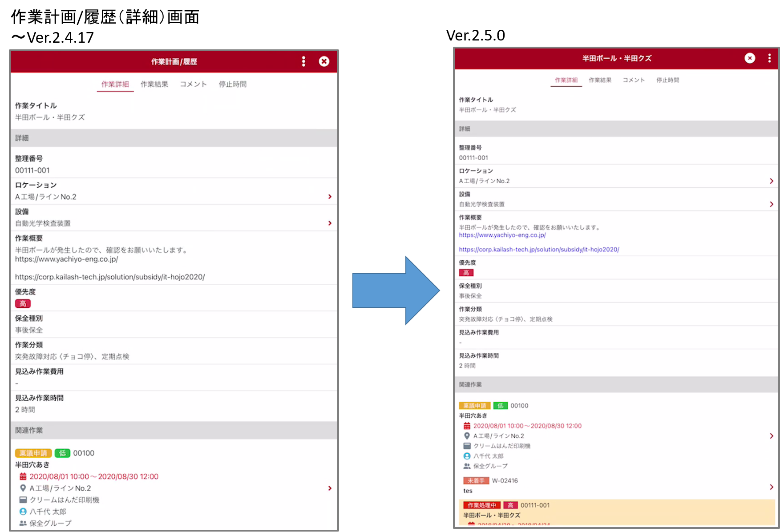Switch to 作業結果 tab in left panel

(154, 84)
